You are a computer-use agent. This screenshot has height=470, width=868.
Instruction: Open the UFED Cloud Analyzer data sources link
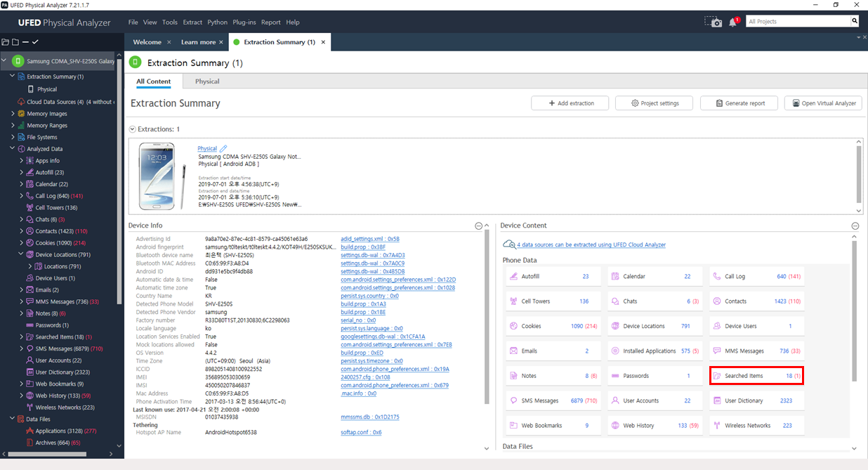(591, 244)
